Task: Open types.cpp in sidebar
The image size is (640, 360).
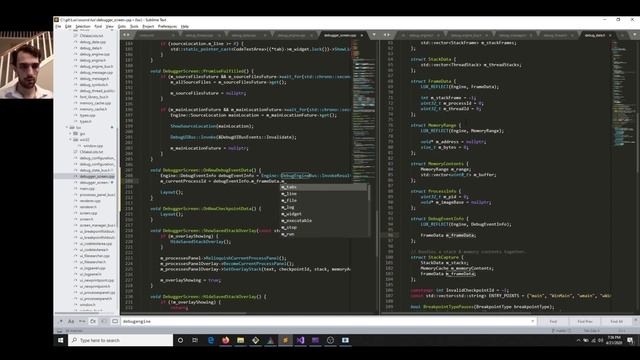Action: (x=87, y=116)
